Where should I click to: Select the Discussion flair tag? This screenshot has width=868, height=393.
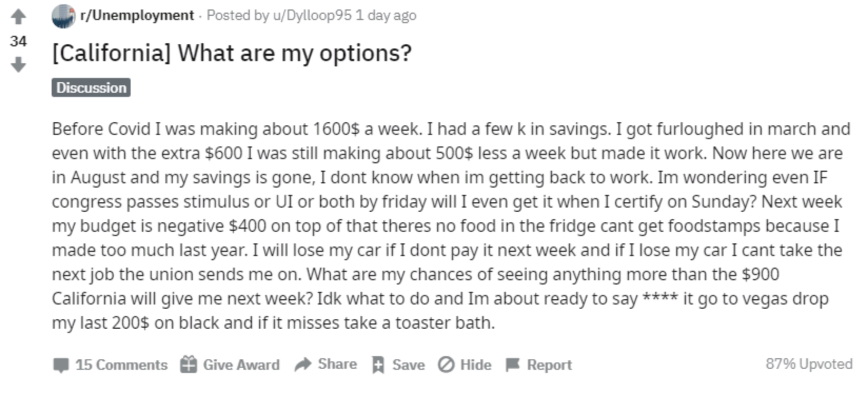[91, 87]
